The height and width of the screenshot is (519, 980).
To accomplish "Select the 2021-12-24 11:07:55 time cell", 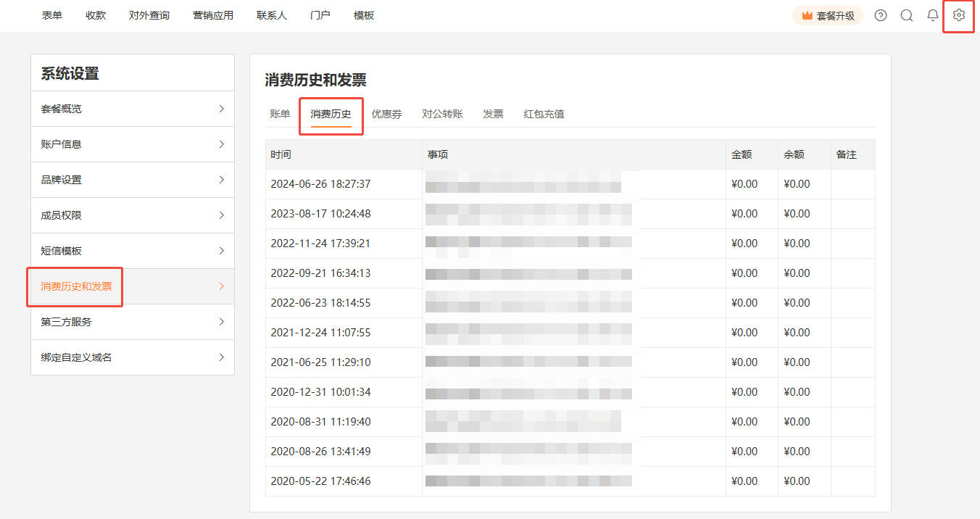I will coord(344,333).
